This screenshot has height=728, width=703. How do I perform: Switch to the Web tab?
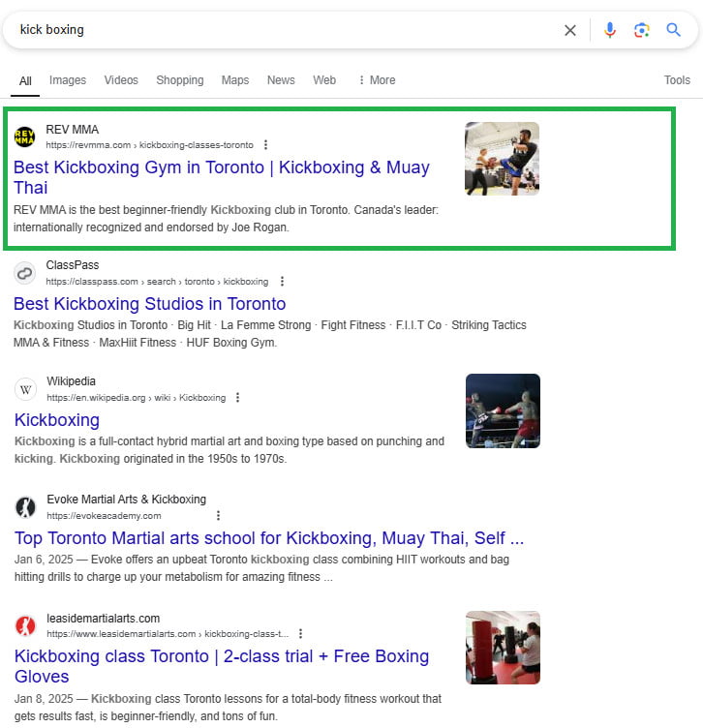pyautogui.click(x=324, y=80)
